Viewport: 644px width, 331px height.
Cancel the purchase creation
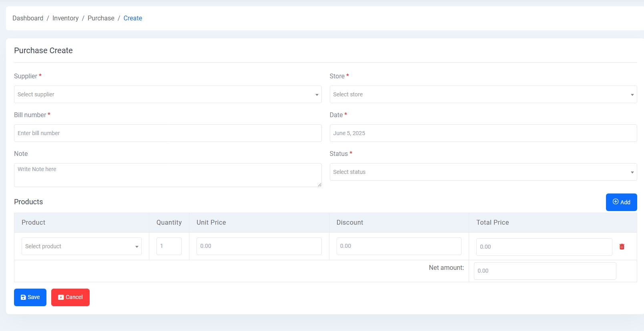tap(70, 297)
